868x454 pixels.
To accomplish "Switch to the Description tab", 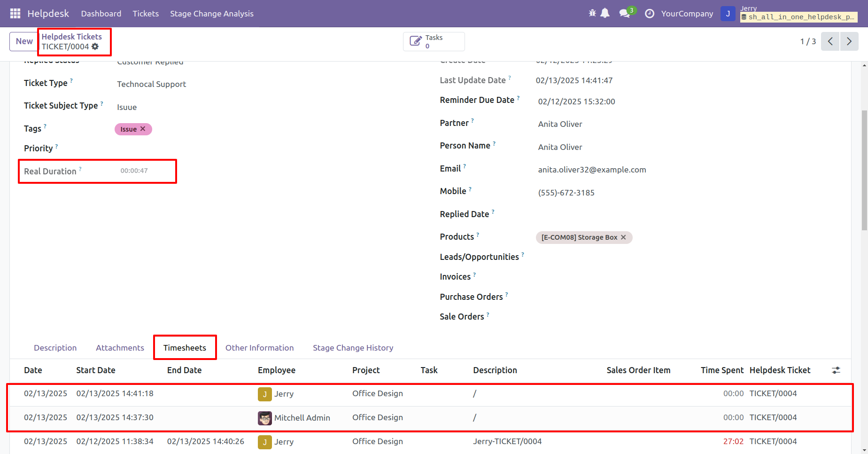I will tap(55, 348).
